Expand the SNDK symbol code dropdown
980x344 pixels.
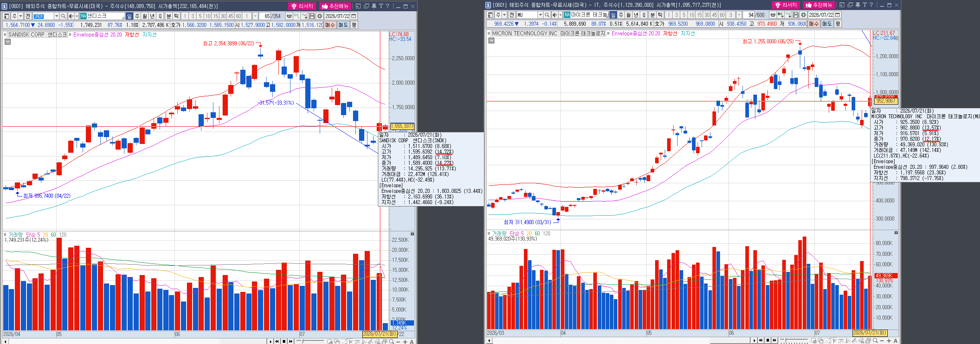point(57,16)
